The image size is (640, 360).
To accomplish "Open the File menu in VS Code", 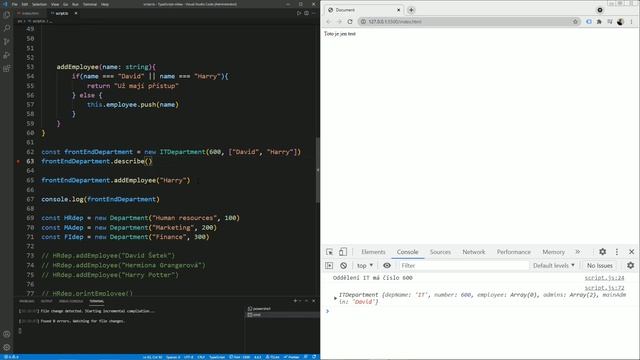I will 15,4.
